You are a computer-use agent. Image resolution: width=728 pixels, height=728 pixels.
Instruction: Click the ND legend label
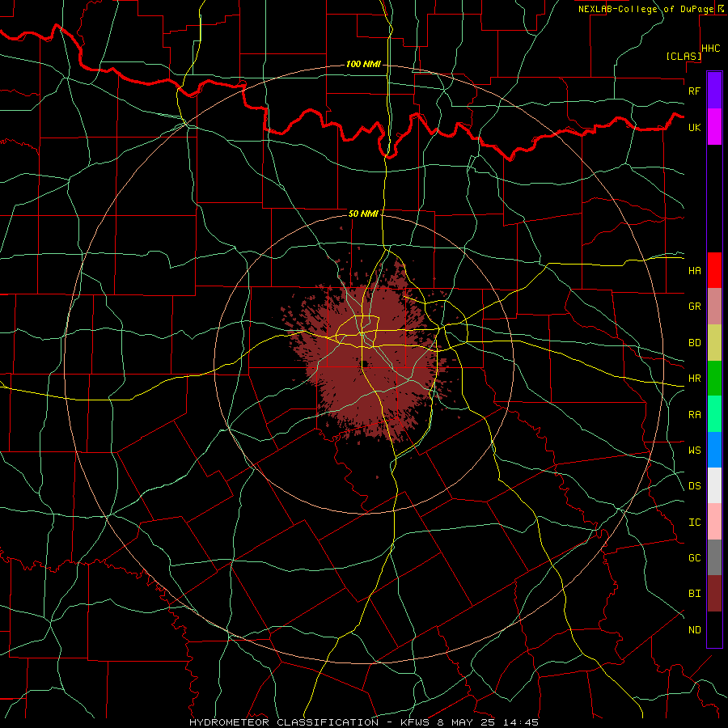(x=695, y=630)
